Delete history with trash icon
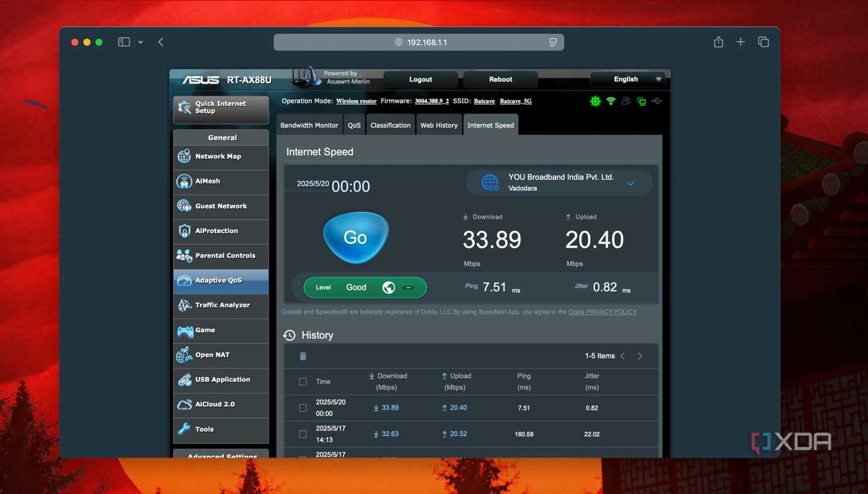This screenshot has height=494, width=868. 303,356
